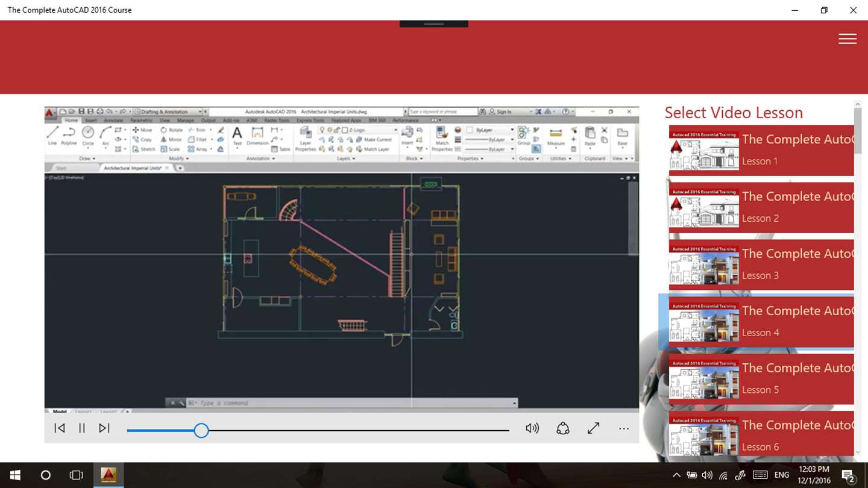Select Lesson 5 from the video list
Viewport: 868px width, 488px height.
pyautogui.click(x=761, y=379)
